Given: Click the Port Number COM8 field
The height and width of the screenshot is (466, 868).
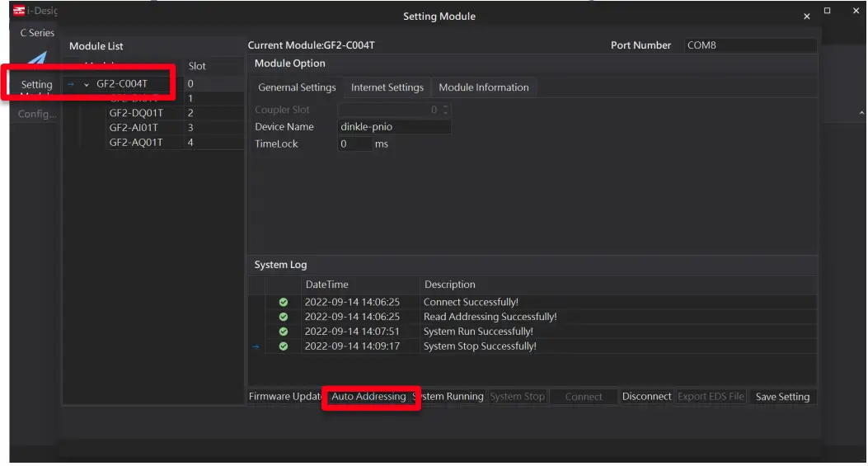Looking at the screenshot, I should (750, 45).
